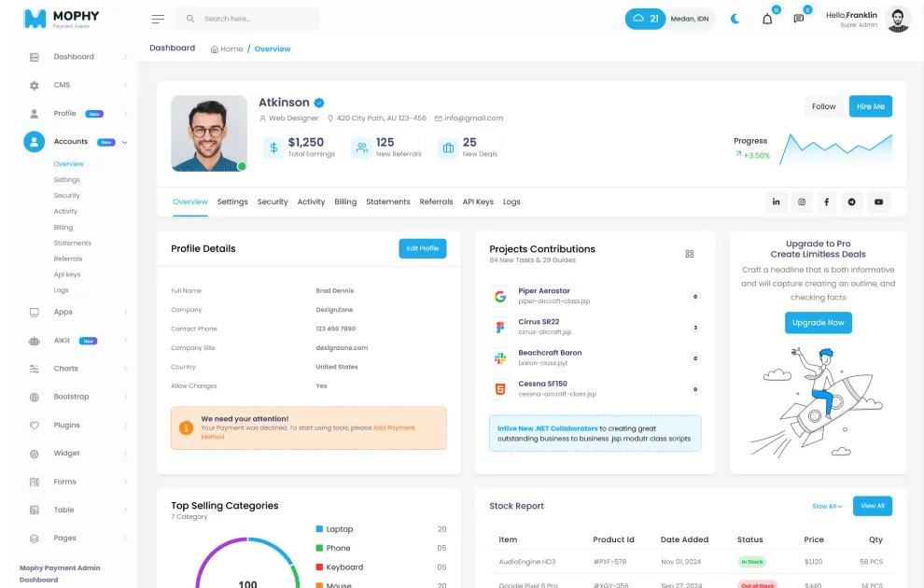Click the Telegram social icon

851,203
